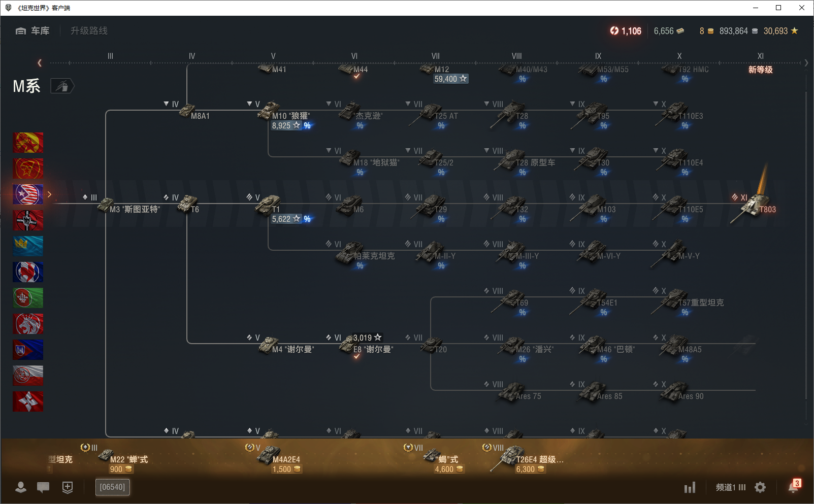This screenshot has height=504, width=814.
Task: Click the vertical scrollbar on the right edge
Action: pyautogui.click(x=806, y=254)
